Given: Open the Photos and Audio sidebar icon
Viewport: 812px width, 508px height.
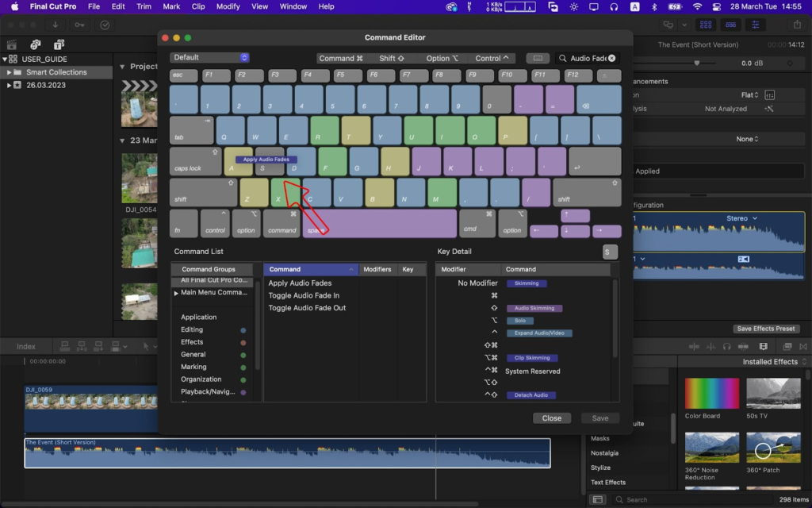Looking at the screenshot, I should click(35, 44).
